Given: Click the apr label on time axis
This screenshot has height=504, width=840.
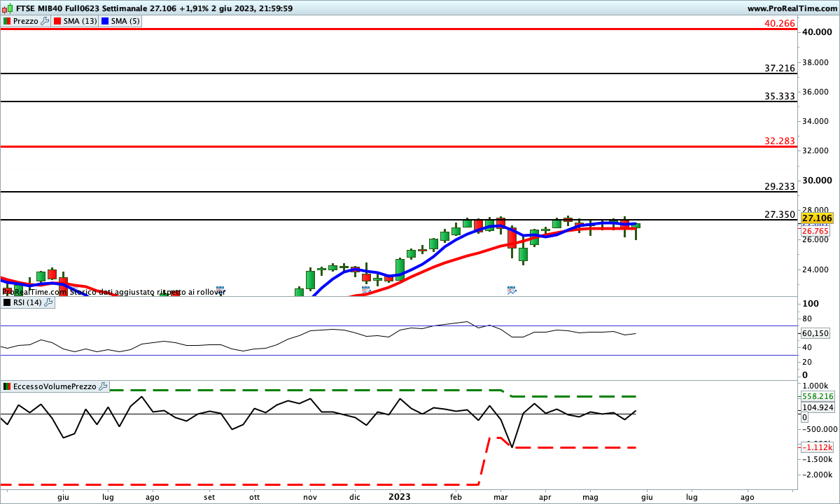Looking at the screenshot, I should tap(545, 497).
